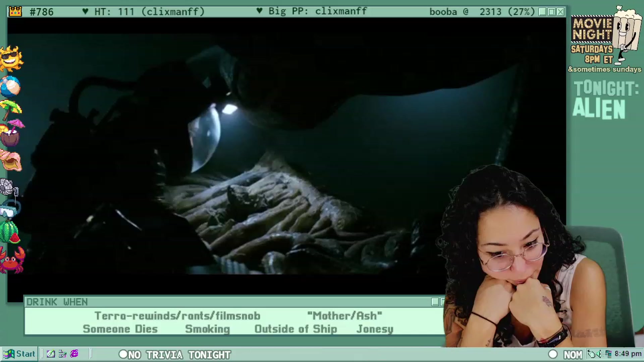Click the booba @ 2313 (27%) goal text
This screenshot has width=644, height=362.
[482, 12]
